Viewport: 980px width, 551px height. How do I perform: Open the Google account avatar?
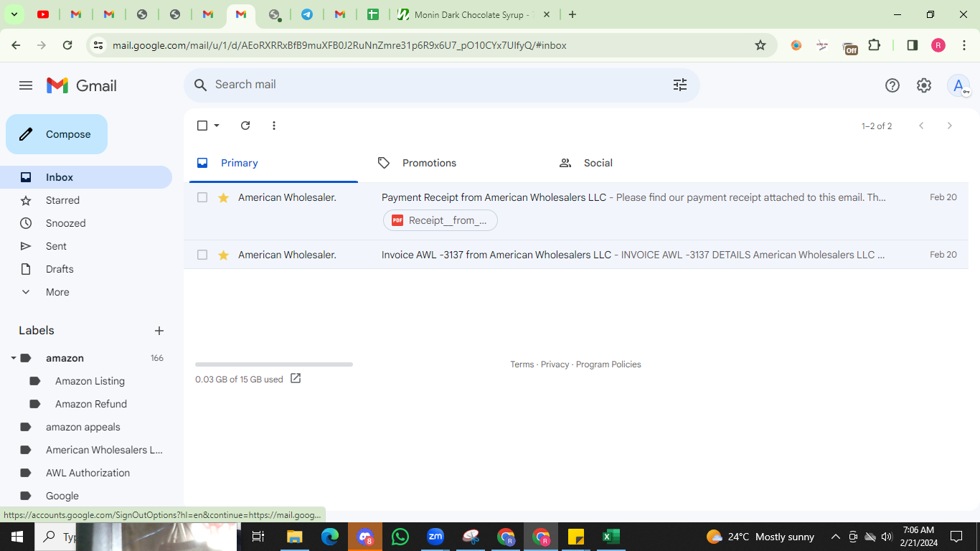coord(958,85)
